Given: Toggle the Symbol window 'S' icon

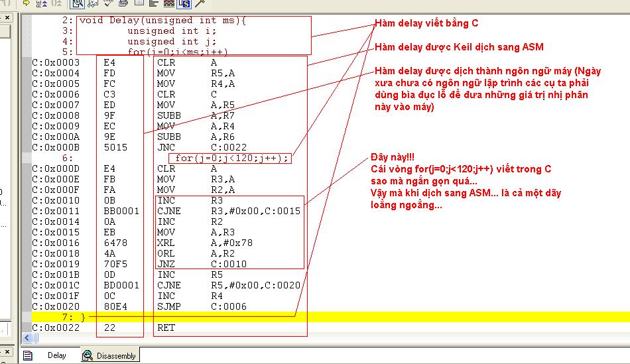Looking at the screenshot, I should coord(184,3).
